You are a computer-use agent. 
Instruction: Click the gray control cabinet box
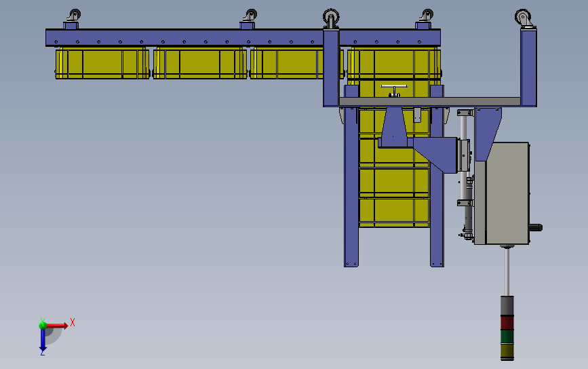[x=502, y=193]
